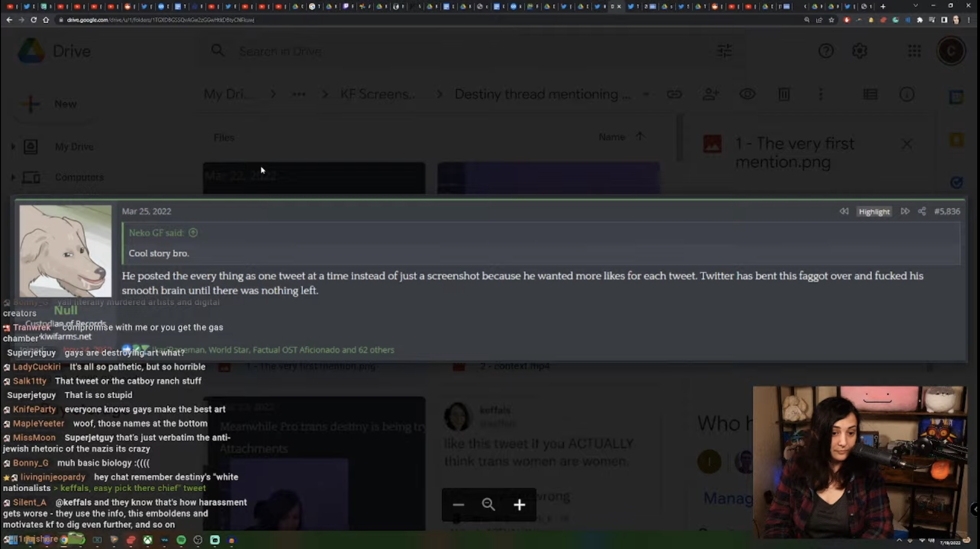Switch to list layout view icon

click(870, 94)
